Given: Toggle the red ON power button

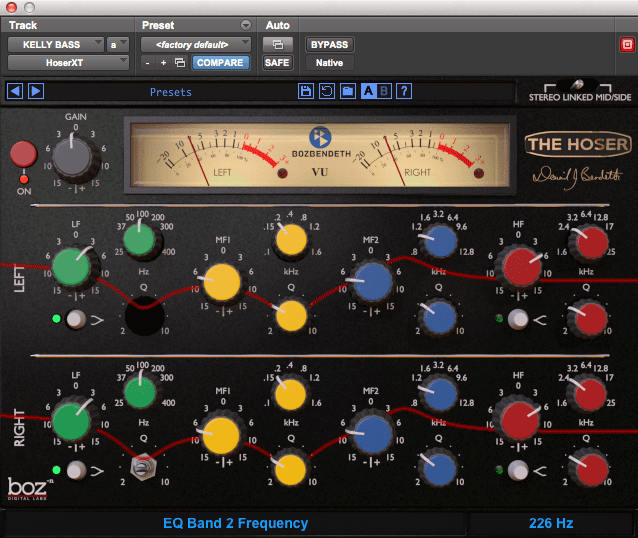Looking at the screenshot, I should click(x=23, y=154).
